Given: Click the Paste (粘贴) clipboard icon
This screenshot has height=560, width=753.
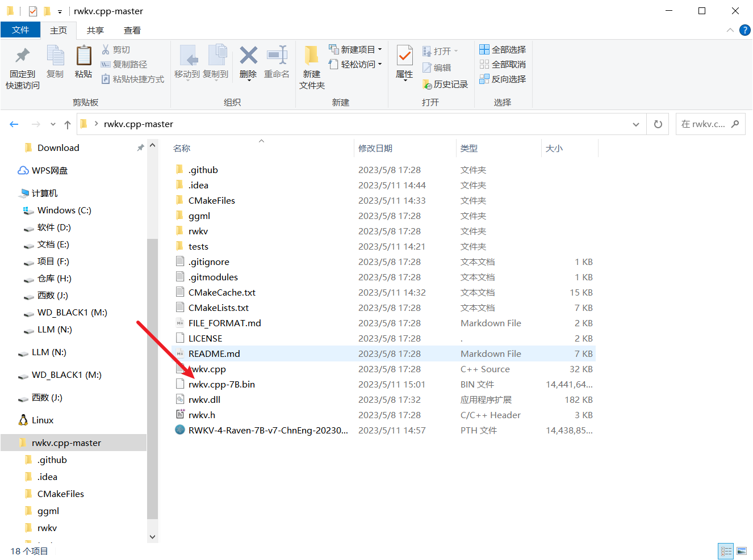Looking at the screenshot, I should click(x=83, y=56).
